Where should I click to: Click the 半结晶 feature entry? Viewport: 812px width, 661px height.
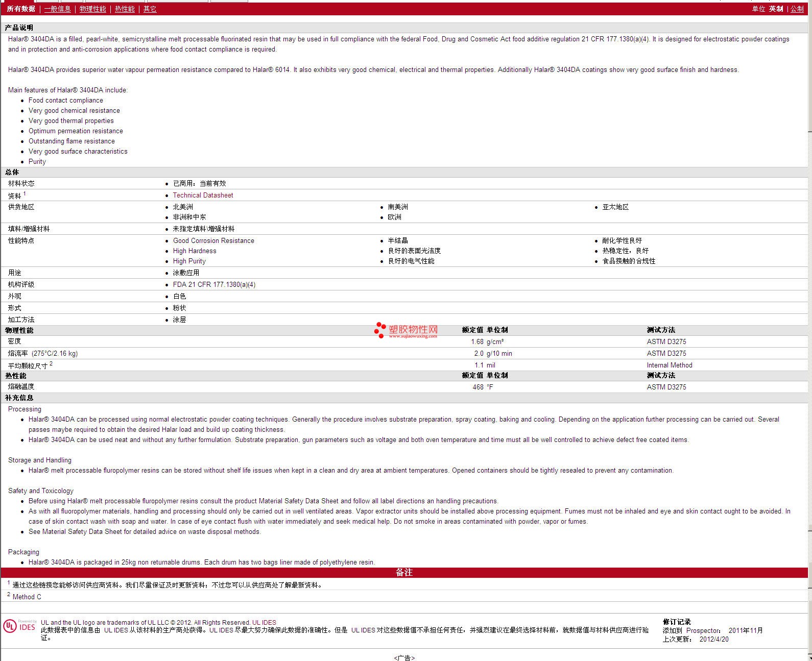[397, 240]
